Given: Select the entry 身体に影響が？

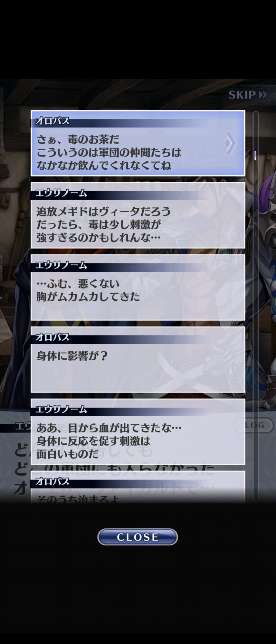Looking at the screenshot, I should point(138,359).
